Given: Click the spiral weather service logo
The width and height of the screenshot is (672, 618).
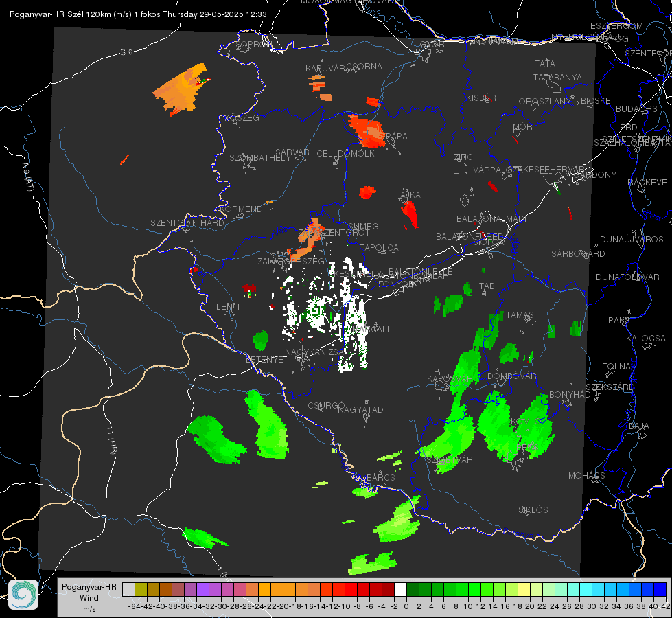Looking at the screenshot, I should click(23, 595).
